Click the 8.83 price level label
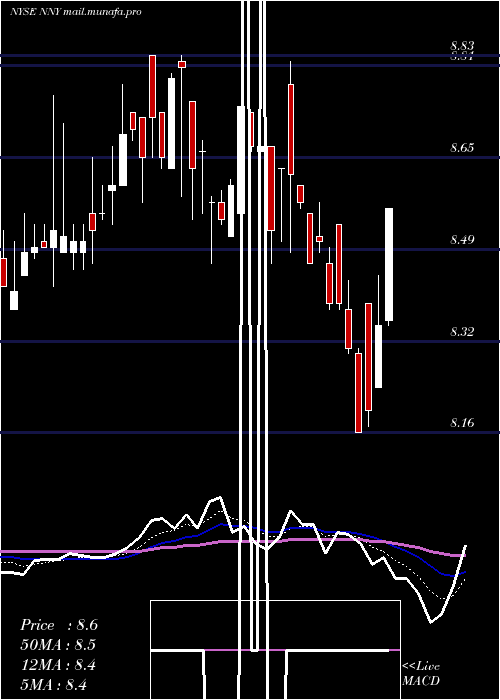 (462, 46)
